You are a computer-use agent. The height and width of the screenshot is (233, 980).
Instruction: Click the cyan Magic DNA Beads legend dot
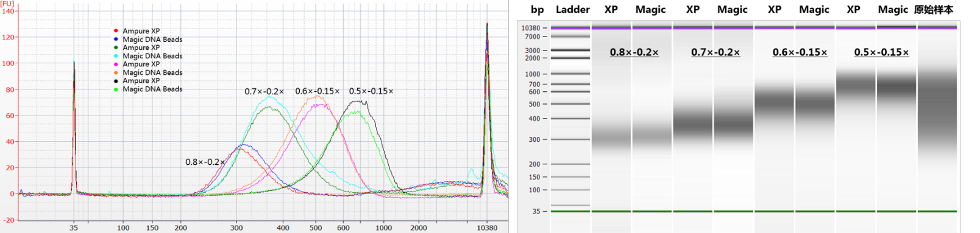[116, 56]
